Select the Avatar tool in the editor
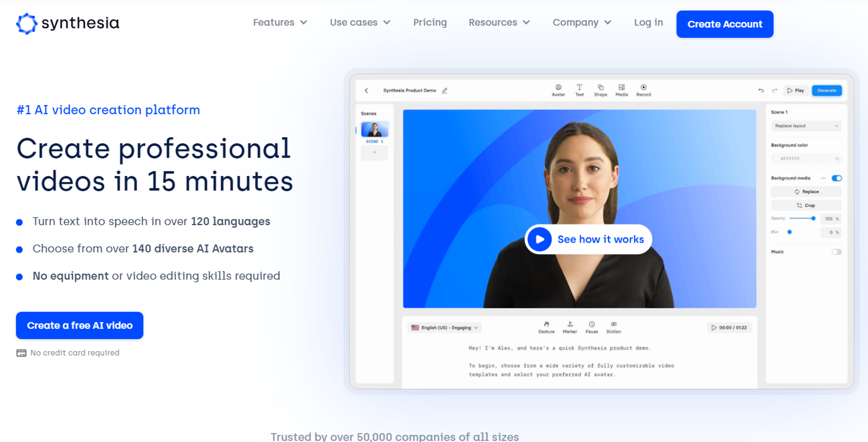 [558, 90]
